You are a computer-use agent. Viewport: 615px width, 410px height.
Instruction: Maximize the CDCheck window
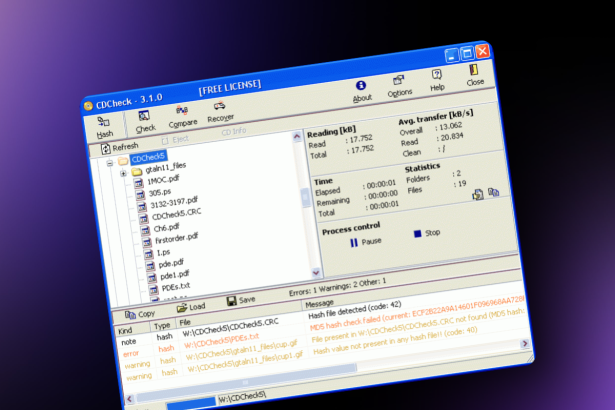coord(467,53)
